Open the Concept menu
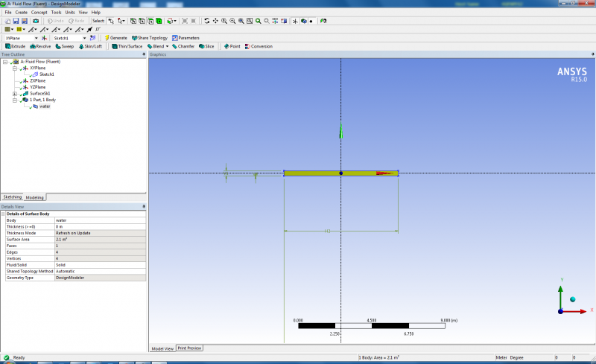The height and width of the screenshot is (364, 596). pyautogui.click(x=39, y=12)
